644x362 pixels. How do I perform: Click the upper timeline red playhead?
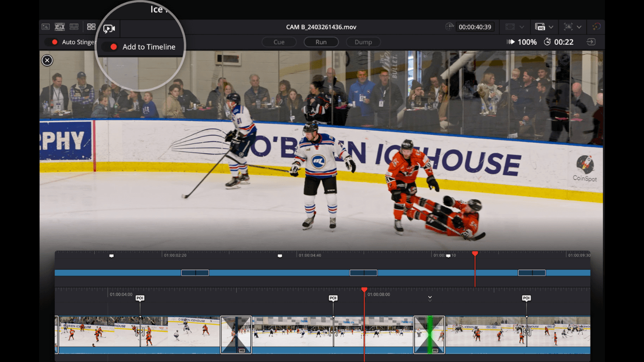pos(475,254)
